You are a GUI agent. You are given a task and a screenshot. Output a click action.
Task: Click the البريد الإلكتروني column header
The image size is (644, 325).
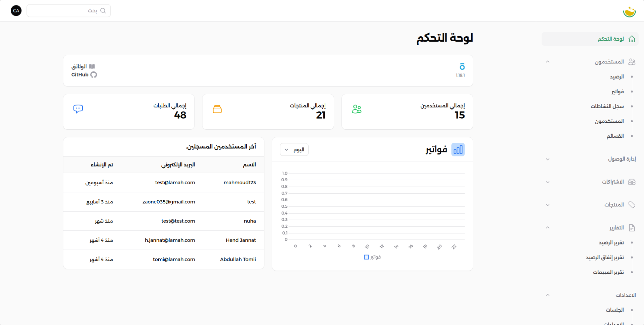(x=178, y=165)
